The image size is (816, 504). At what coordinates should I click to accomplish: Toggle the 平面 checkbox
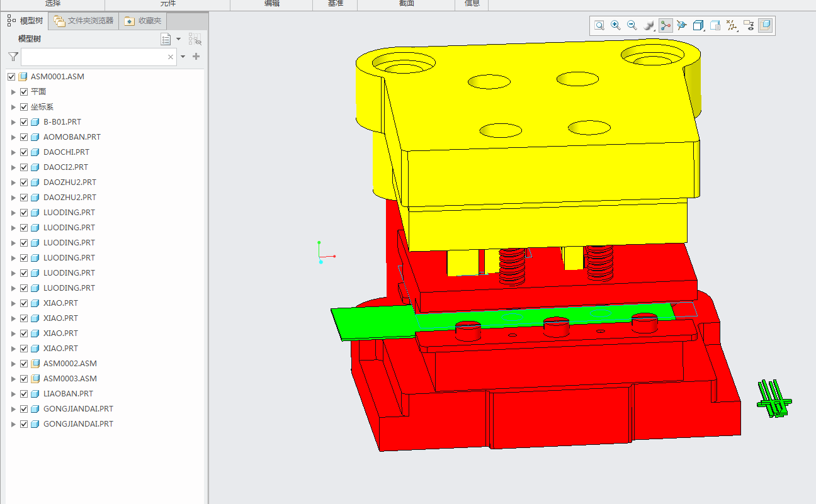[24, 92]
